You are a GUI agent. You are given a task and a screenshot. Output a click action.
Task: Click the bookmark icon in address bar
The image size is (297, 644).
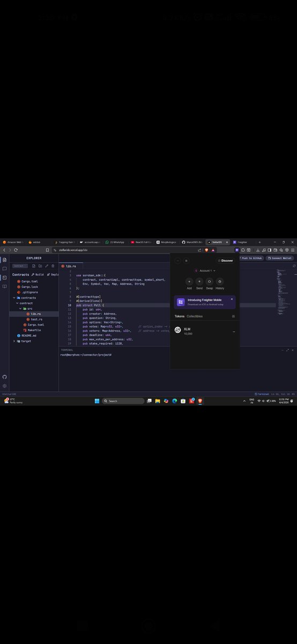47,250
